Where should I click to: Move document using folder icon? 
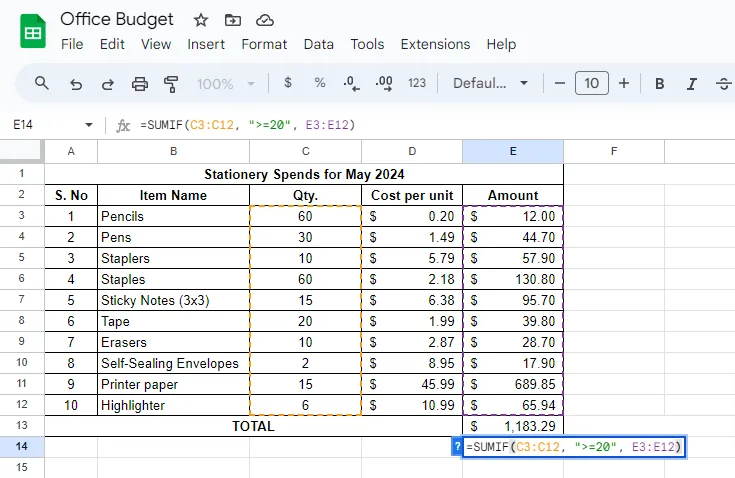(232, 20)
